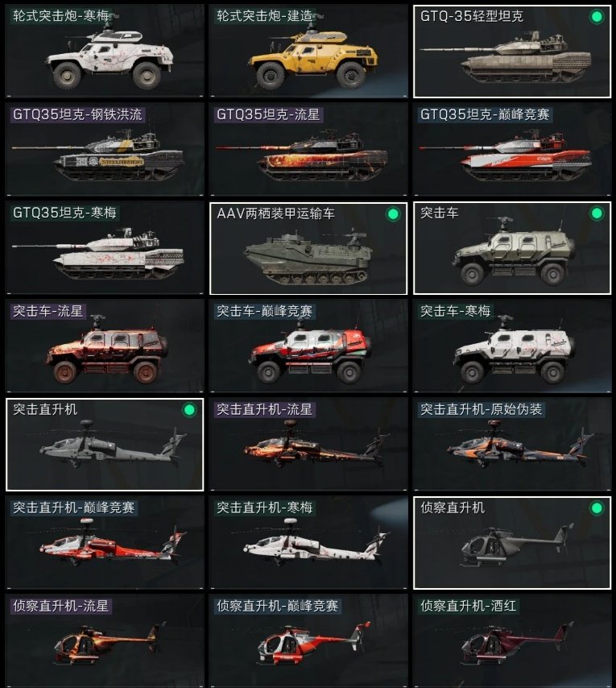Viewport: 616px width, 688px height.
Task: Select the 突击车-流星 rusty vehicle skin
Action: click(x=105, y=346)
